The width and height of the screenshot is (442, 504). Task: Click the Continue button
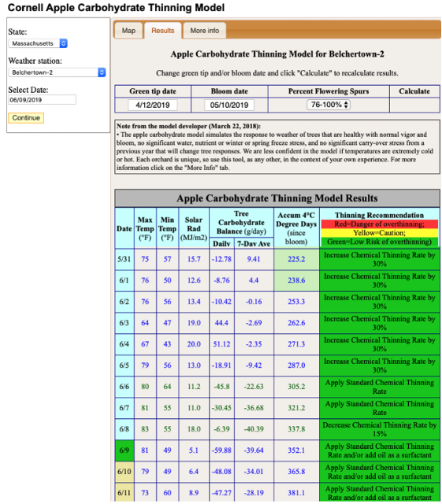(x=26, y=118)
